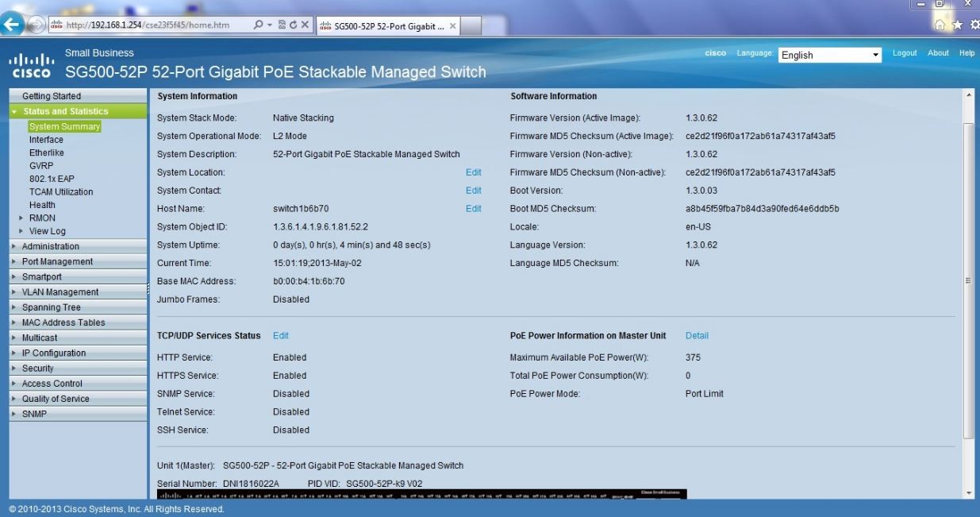Collapse the Status and Statistics section
Viewport: 980px width, 517px height.
78,111
